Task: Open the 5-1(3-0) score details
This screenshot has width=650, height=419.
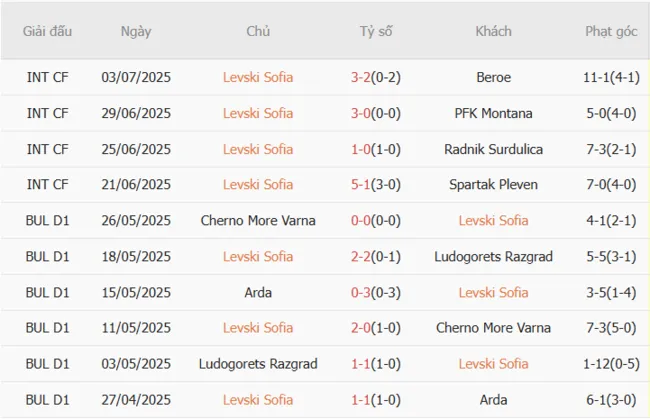Action: 376,185
